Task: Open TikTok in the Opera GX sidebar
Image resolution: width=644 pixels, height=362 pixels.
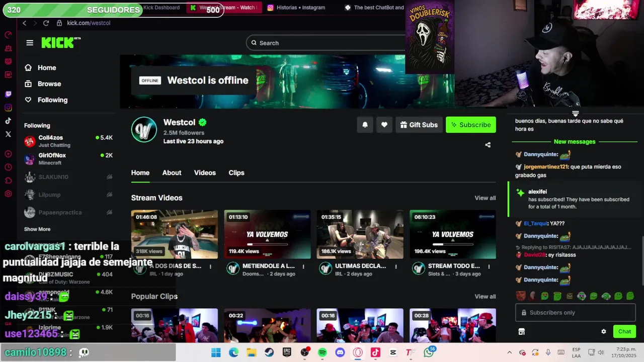Action: [x=8, y=121]
